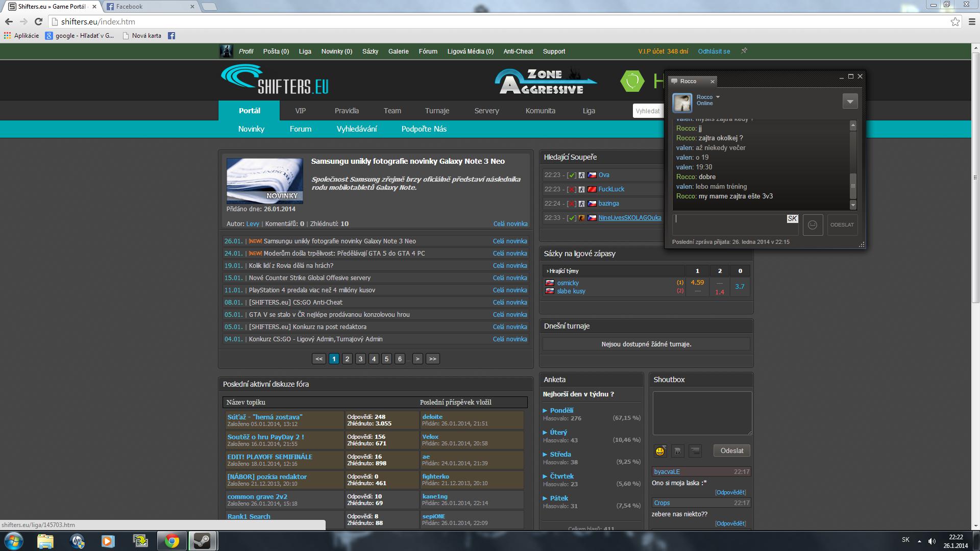Focus the Vyhledat search field
The image size is (980, 551).
tap(648, 111)
